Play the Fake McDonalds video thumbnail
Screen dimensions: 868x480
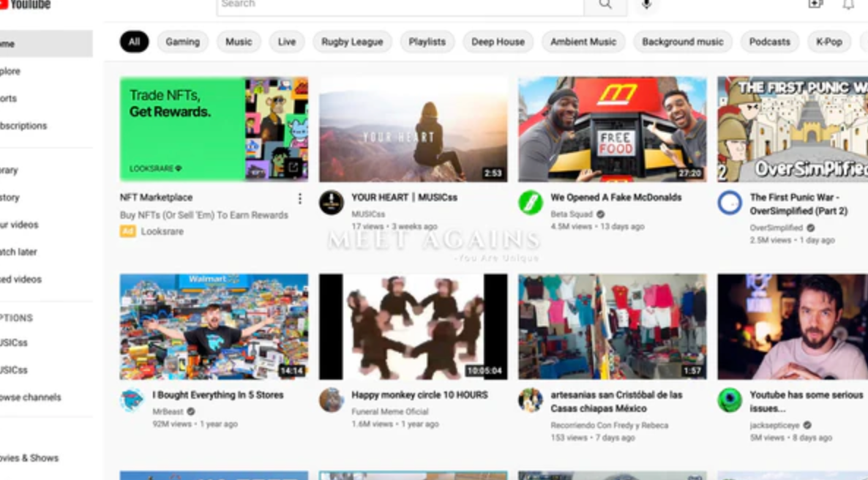click(x=613, y=129)
